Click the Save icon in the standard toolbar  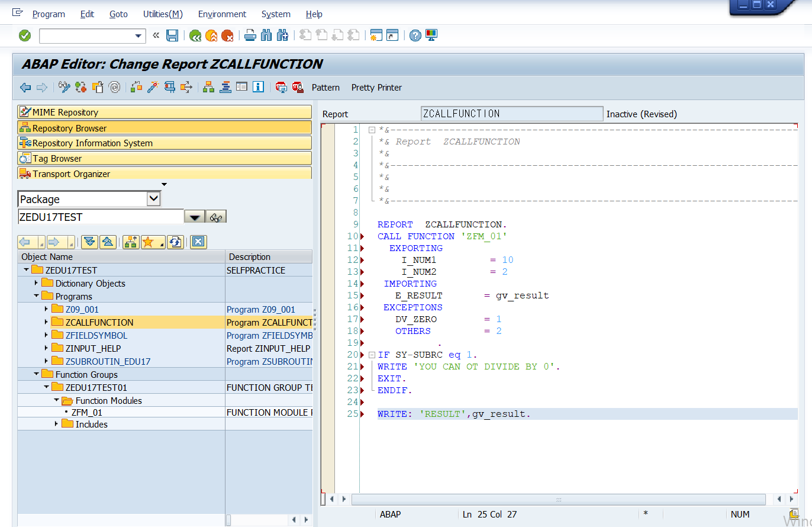click(172, 36)
